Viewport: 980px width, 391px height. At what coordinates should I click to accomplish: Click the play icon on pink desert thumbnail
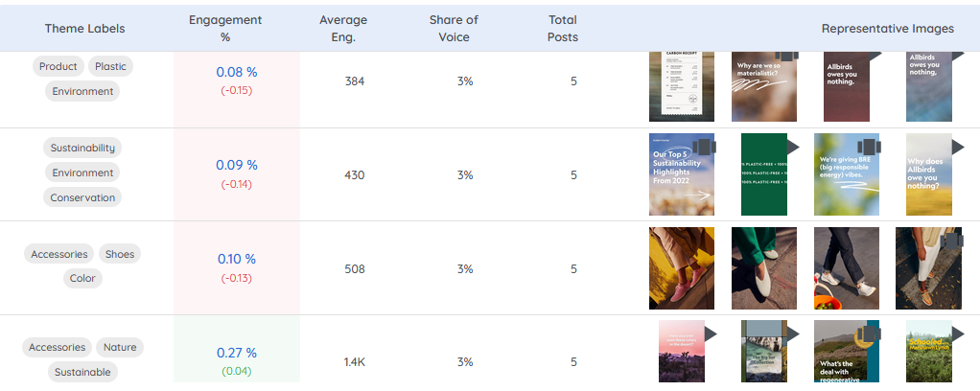pos(711,334)
